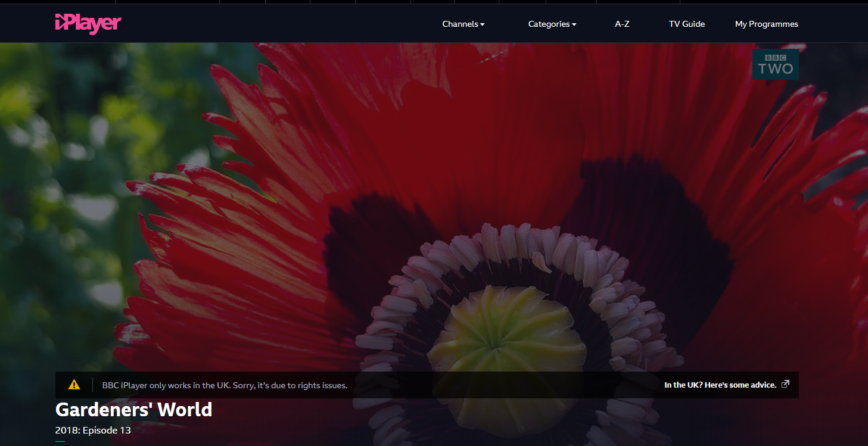Open the Channels dropdown menu
The width and height of the screenshot is (868, 446).
(463, 24)
